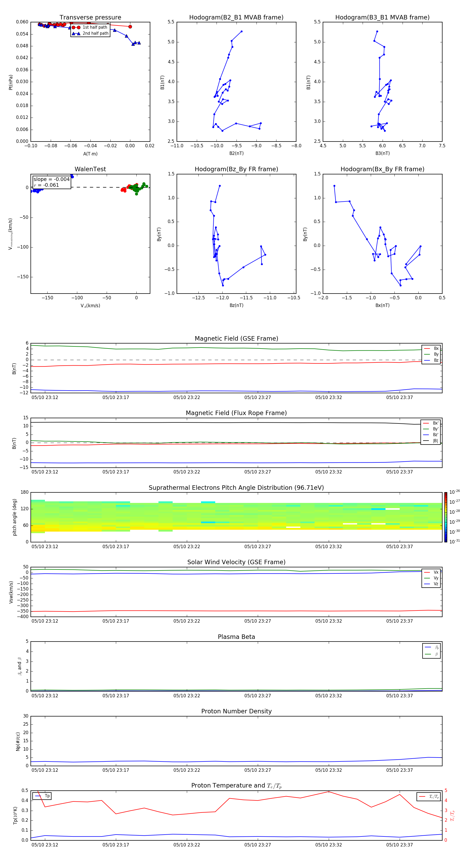Image resolution: width=473 pixels, height=868 pixels.
Task: Click the "Tp(10^6K)" y-axis label
Action: coord(15,815)
